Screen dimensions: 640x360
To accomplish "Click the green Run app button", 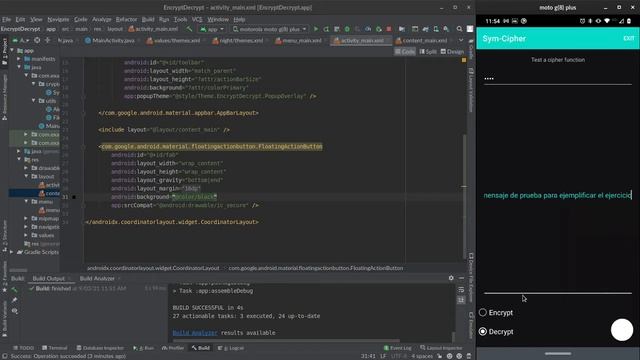I will [x=316, y=29].
